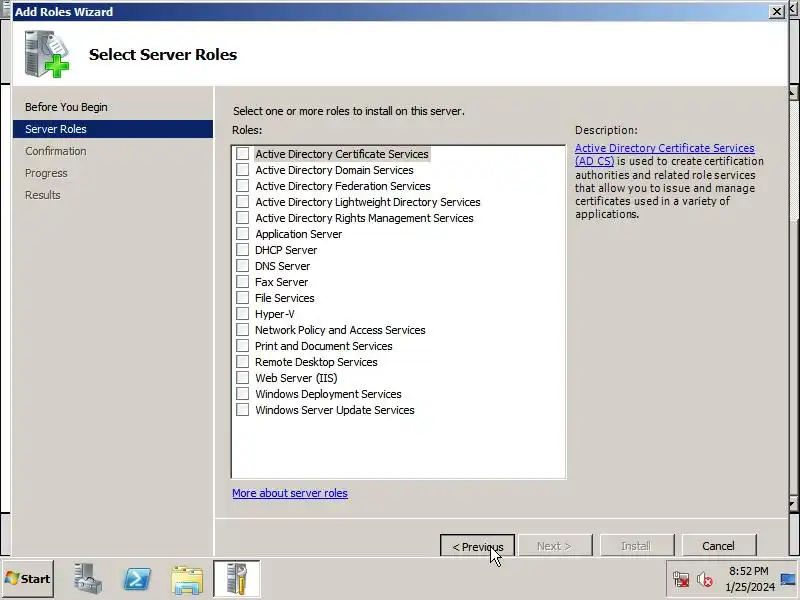Viewport: 800px width, 600px height.
Task: Select the Server Roles step
Action: pos(113,129)
